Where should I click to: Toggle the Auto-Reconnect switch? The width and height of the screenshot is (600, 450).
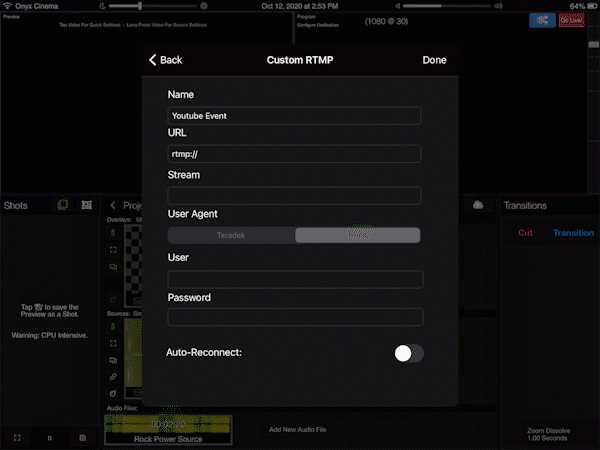click(408, 353)
